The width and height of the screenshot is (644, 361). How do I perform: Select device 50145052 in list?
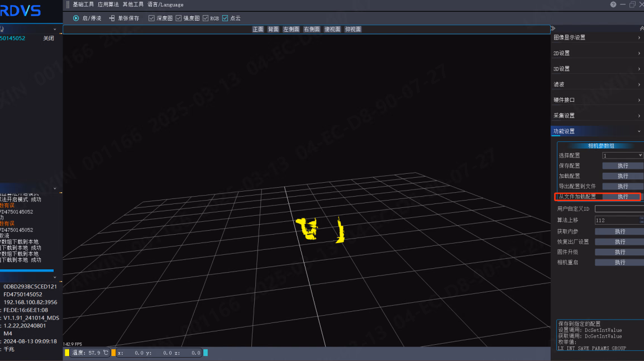tap(13, 38)
